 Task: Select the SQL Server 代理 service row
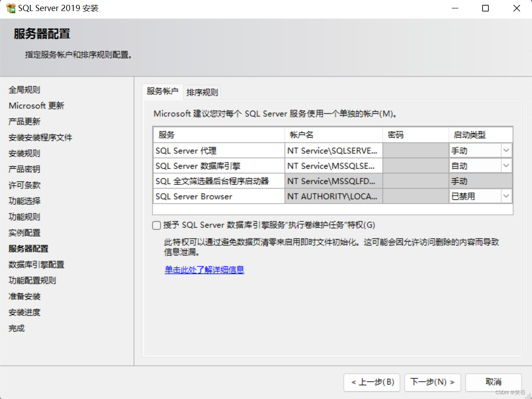(x=333, y=151)
